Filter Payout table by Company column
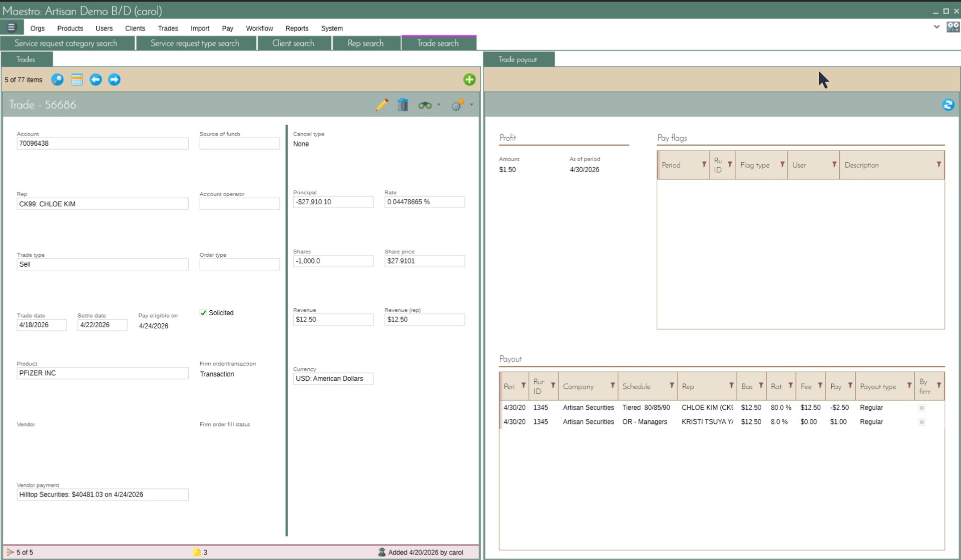 point(612,385)
